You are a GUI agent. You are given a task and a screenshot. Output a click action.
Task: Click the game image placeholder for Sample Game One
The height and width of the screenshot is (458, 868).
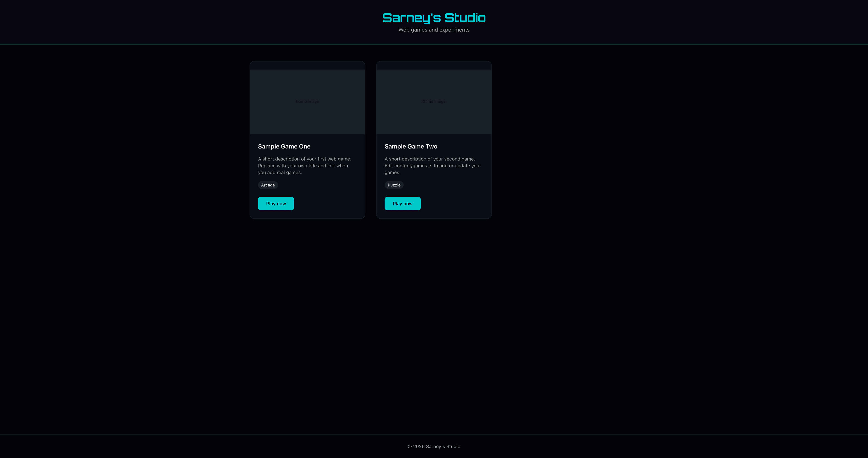tap(307, 101)
